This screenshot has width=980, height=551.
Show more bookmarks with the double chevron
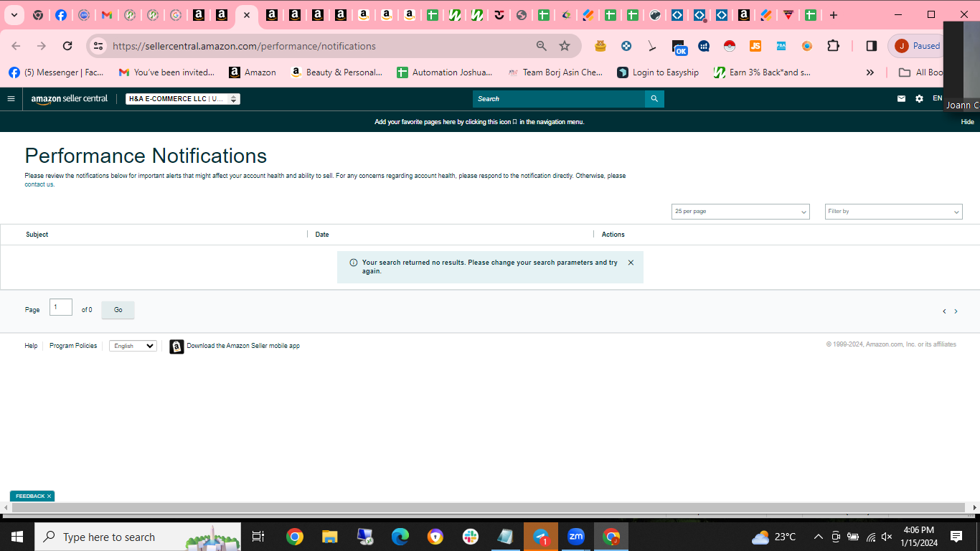[870, 72]
